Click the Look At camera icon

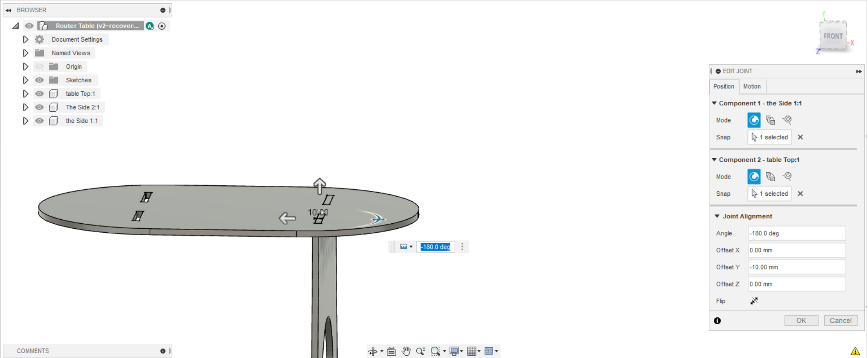tap(392, 351)
